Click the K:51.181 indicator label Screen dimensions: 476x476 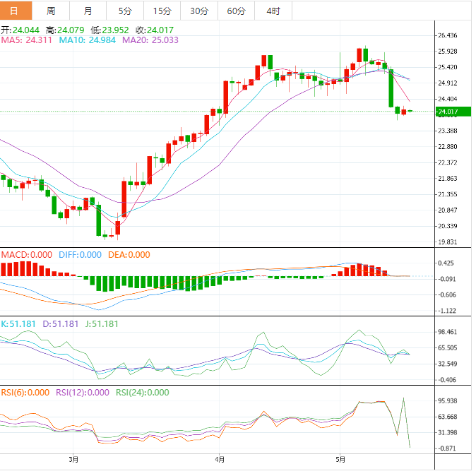pos(18,324)
